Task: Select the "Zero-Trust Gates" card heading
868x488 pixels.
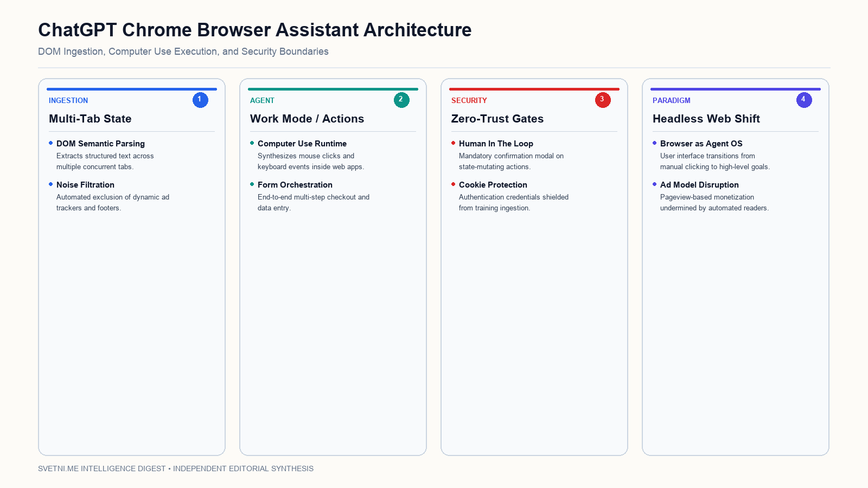Action: click(x=497, y=119)
